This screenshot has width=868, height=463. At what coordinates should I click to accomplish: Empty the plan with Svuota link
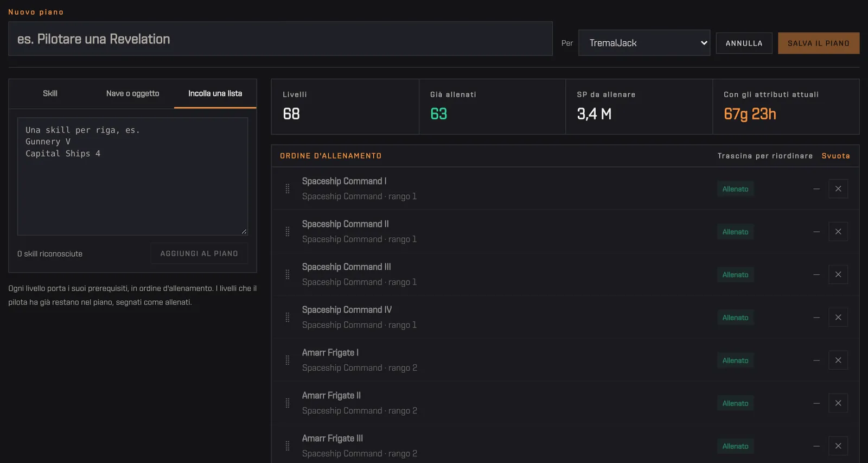[835, 156]
